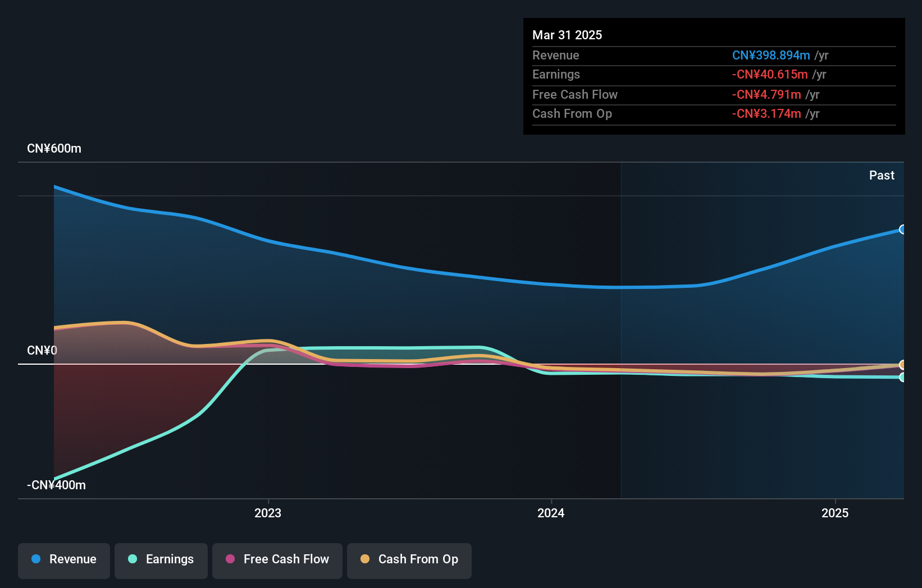Toggle the Revenue legend button
The image size is (922, 588).
tap(64, 561)
